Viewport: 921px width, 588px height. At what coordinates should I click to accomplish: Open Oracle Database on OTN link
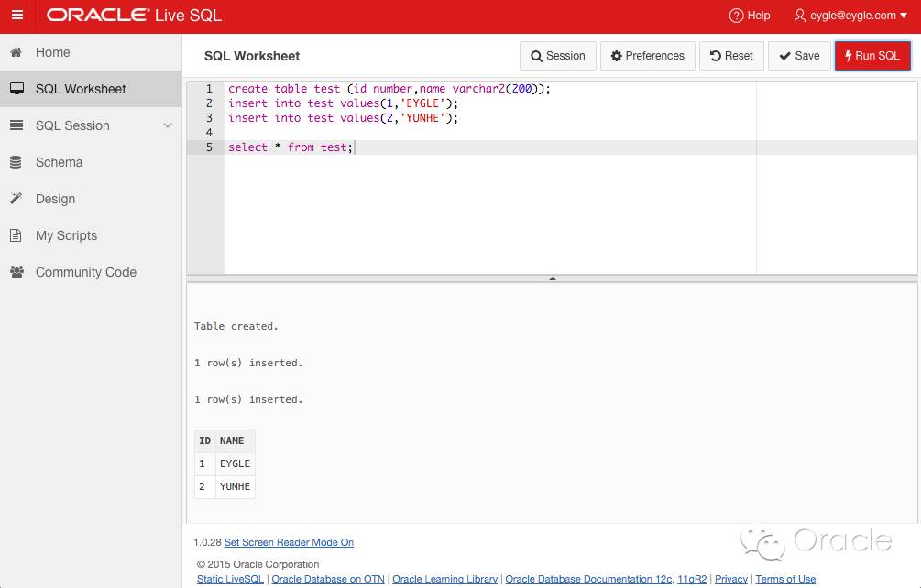coord(328,579)
